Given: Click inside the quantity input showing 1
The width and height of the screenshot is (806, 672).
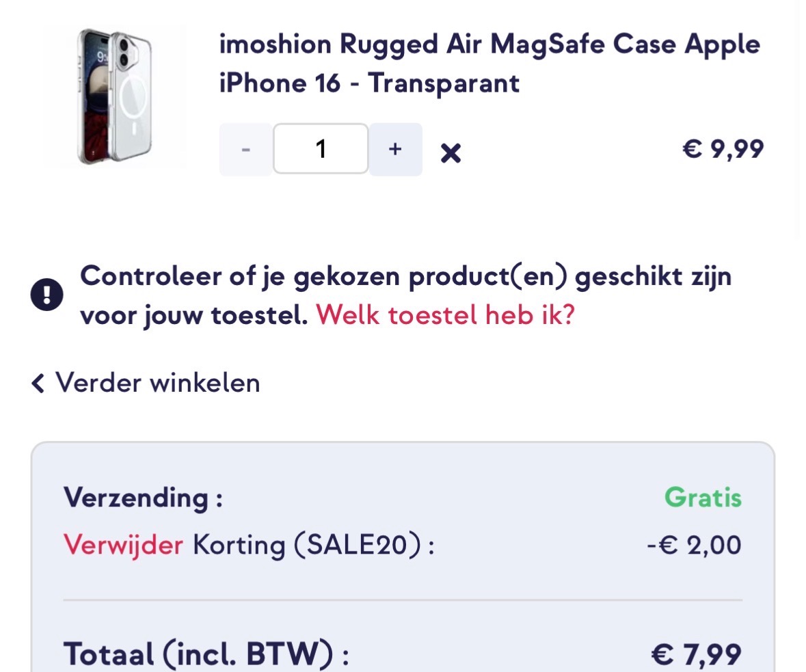Looking at the screenshot, I should (x=320, y=149).
